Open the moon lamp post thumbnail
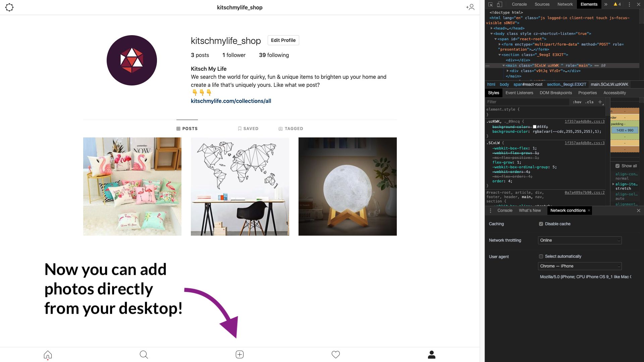 pos(347,186)
